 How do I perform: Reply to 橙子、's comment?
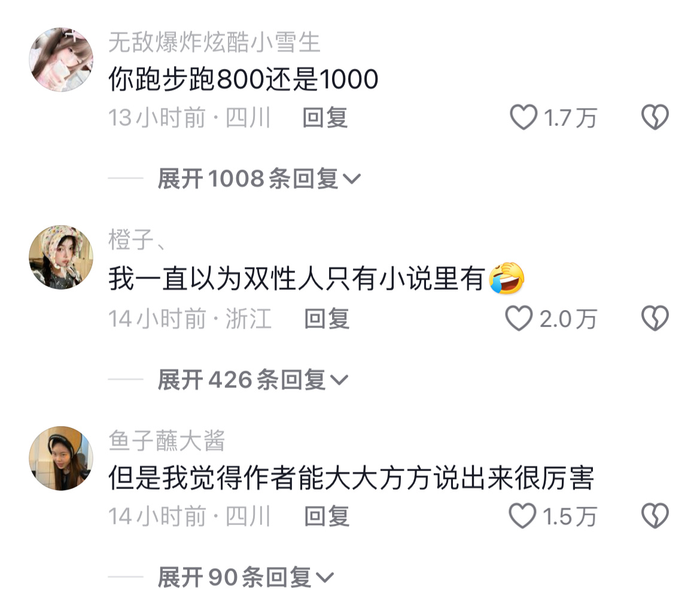326,319
